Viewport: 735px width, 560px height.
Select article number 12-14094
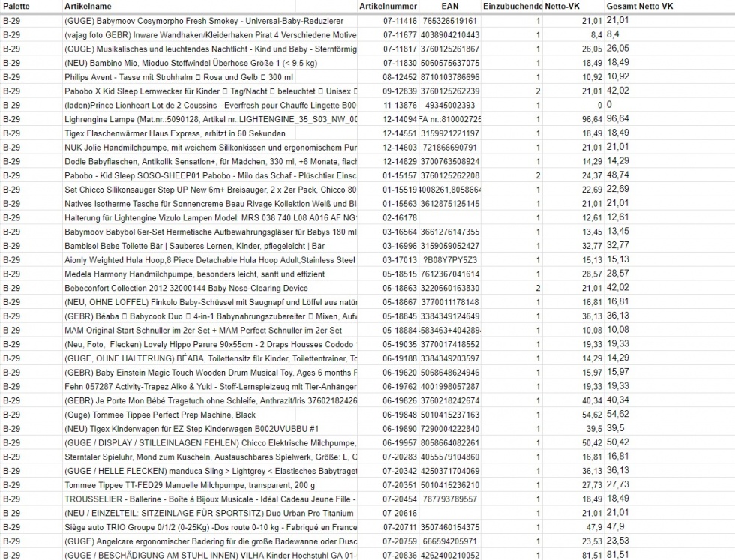[400, 119]
